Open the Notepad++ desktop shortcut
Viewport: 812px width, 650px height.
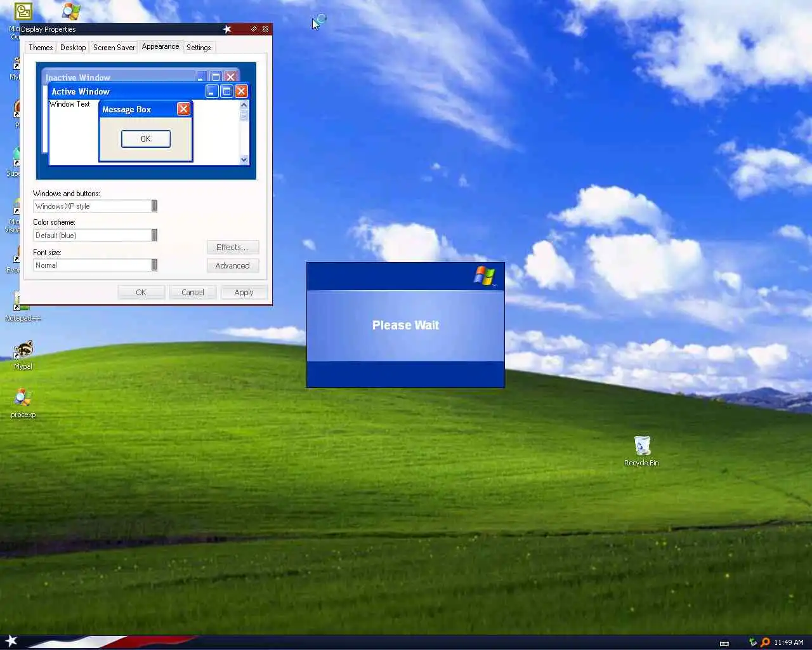point(23,306)
